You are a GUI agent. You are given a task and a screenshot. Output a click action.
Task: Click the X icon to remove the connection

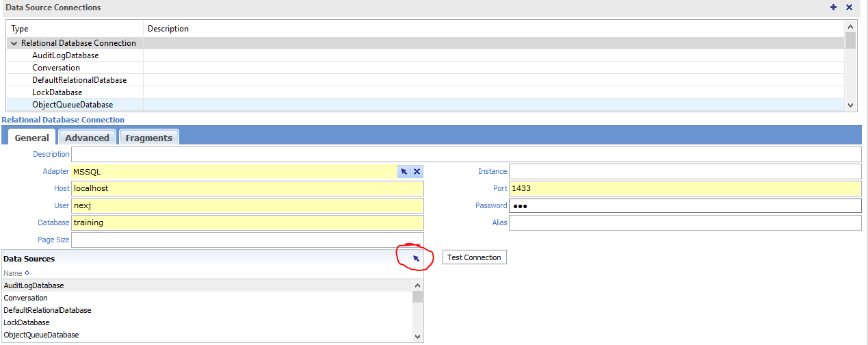pyautogui.click(x=849, y=8)
